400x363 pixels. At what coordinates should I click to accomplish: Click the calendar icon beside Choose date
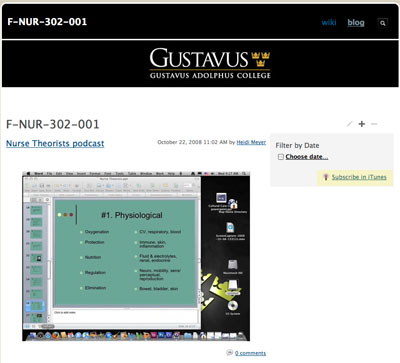281,157
